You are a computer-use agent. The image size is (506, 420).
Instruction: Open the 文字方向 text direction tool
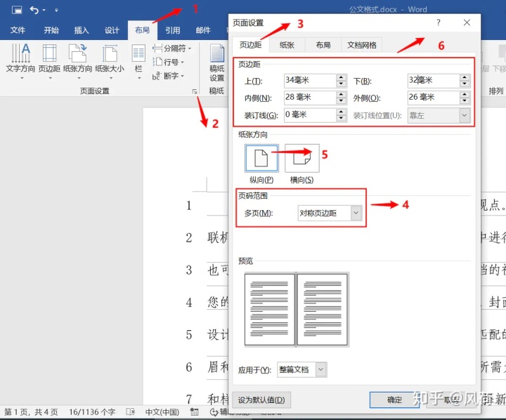pos(20,61)
